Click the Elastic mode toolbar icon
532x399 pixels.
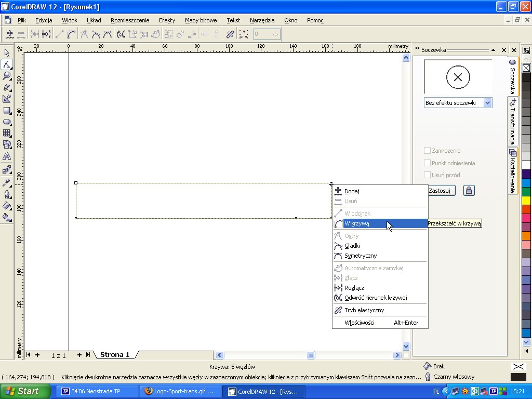coord(230,35)
